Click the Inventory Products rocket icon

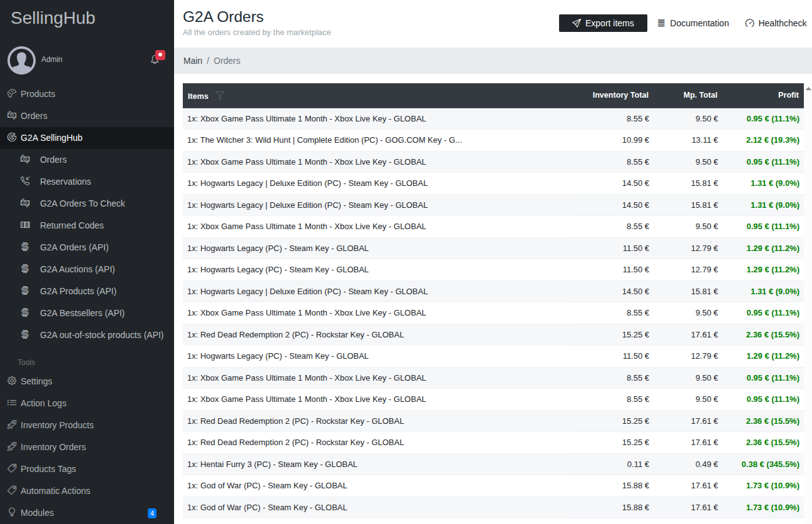[11, 424]
